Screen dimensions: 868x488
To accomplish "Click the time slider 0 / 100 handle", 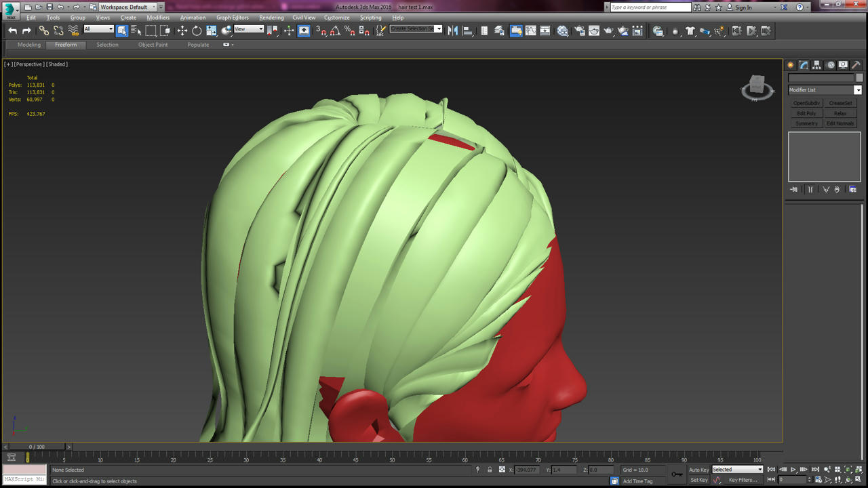I will (x=37, y=447).
